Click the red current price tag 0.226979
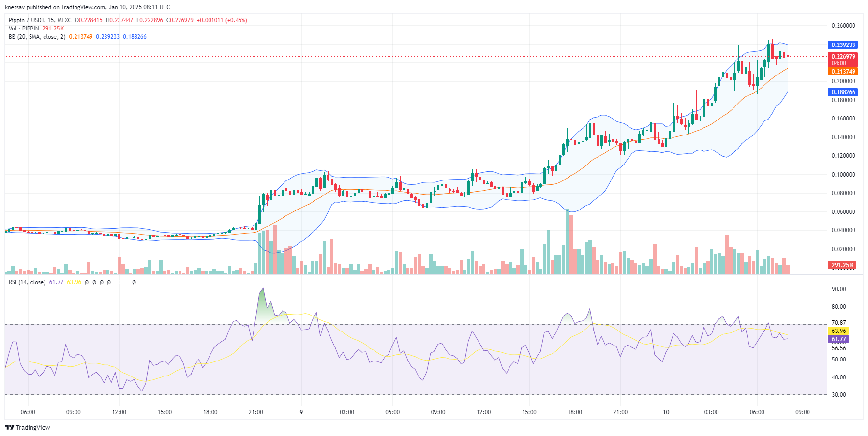This screenshot has height=436, width=868. [843, 57]
